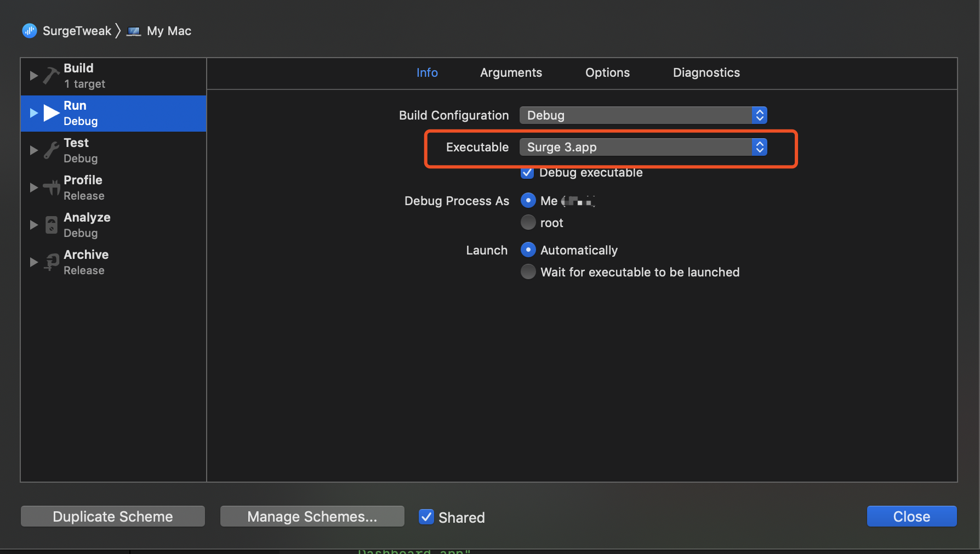Click the Build hammer icon
The height and width of the screenshot is (554, 980).
[x=51, y=75]
